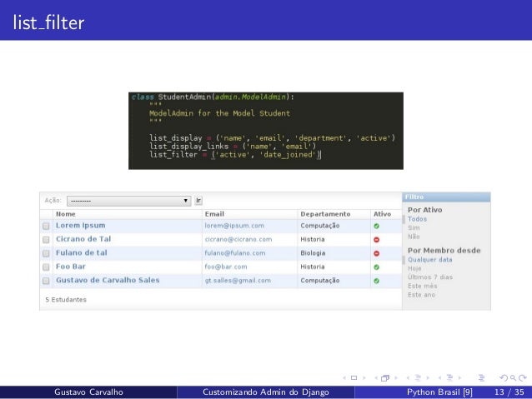Click Historia cell in Foo Bar row
The width and height of the screenshot is (532, 399).
coord(313,267)
